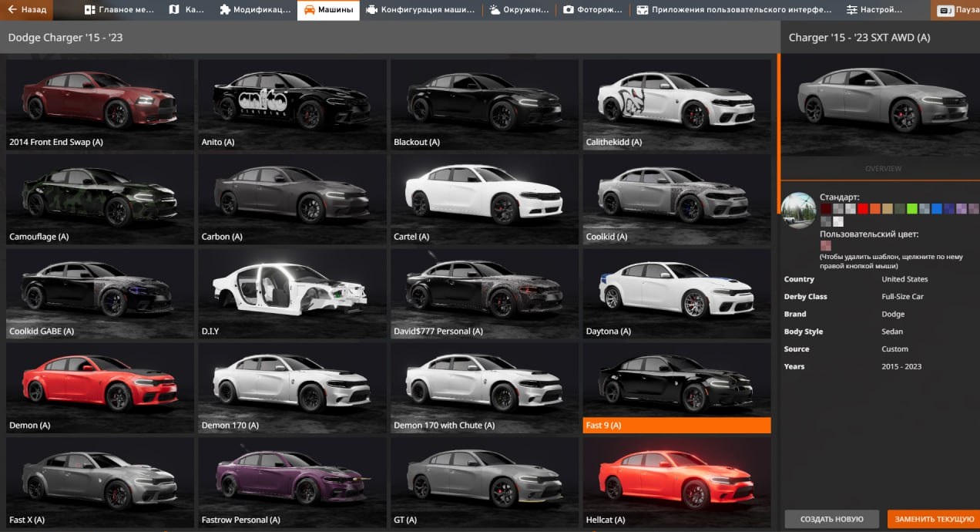Select the pink custom color swatch

(x=826, y=246)
